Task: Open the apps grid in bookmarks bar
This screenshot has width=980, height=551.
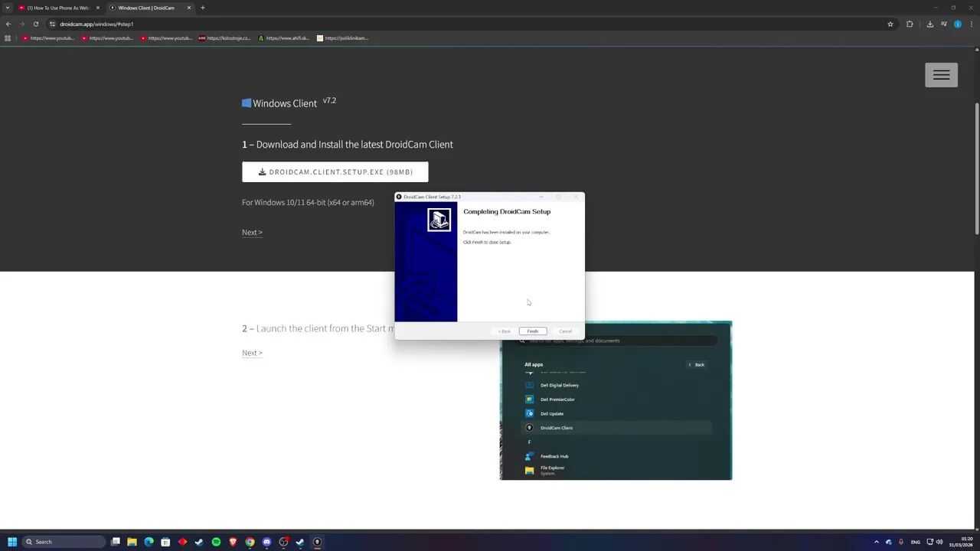Action: click(x=8, y=38)
